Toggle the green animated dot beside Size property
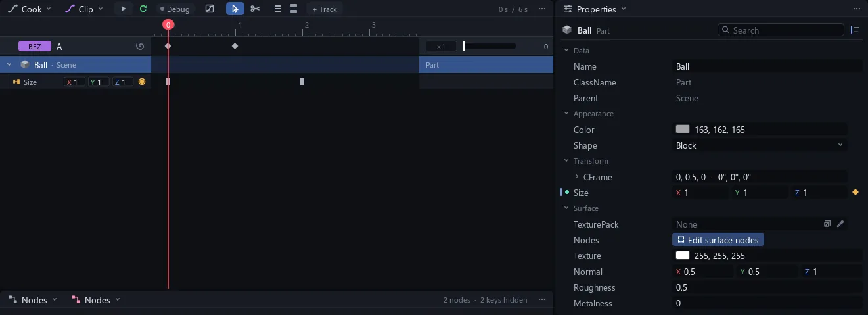This screenshot has height=315, width=868. pyautogui.click(x=567, y=193)
